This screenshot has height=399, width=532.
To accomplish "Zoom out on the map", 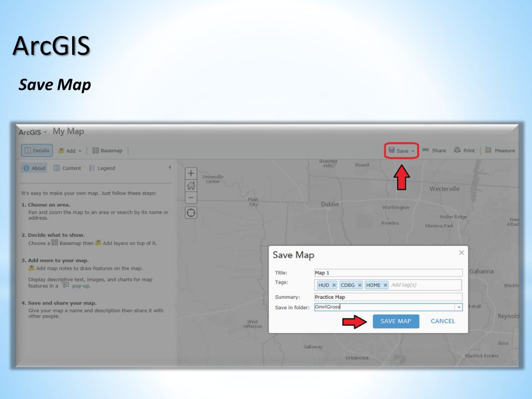I will point(191,197).
